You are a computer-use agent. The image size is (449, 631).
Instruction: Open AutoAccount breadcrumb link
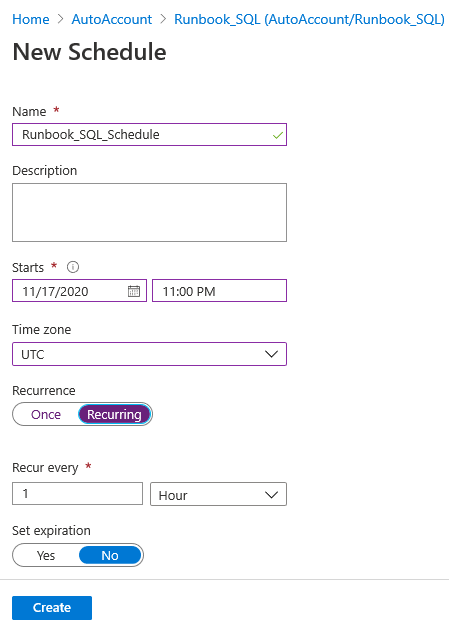(x=112, y=19)
